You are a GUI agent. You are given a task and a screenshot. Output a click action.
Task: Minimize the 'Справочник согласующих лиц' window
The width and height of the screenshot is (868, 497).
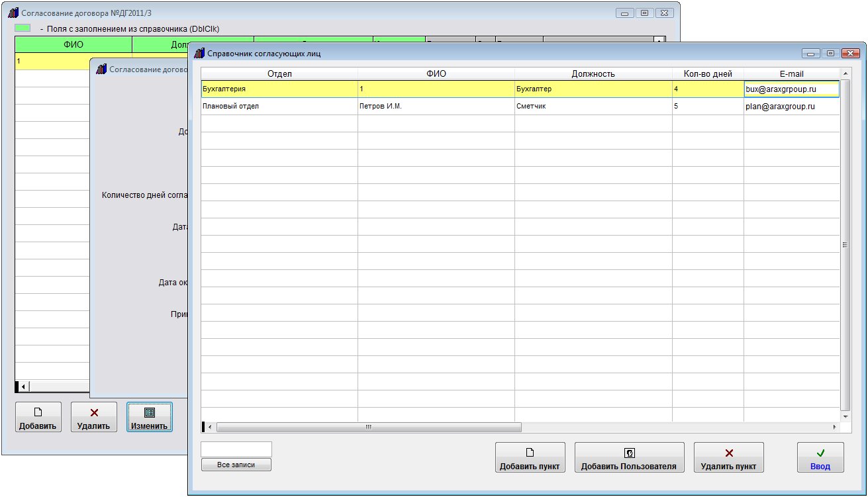pos(811,53)
